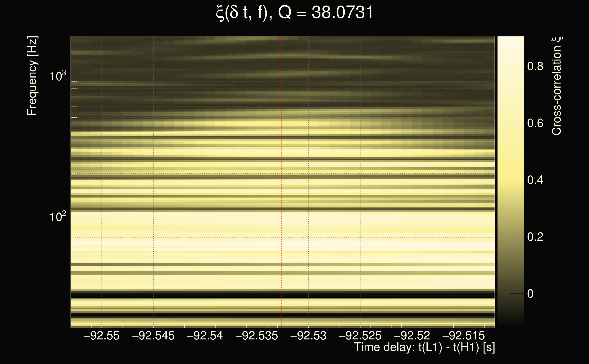The image size is (589, 364).
Task: Click the -92.54 x-axis tick label
Action: pyautogui.click(x=205, y=336)
